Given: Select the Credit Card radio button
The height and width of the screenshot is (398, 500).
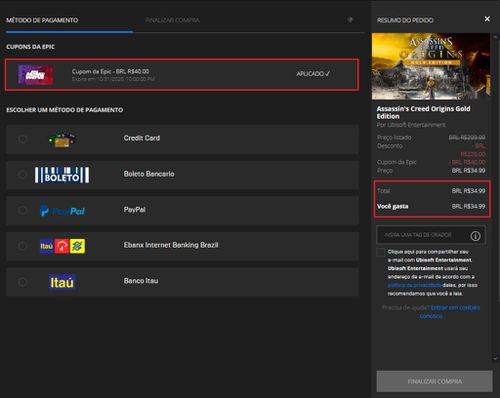Looking at the screenshot, I should coord(23,139).
